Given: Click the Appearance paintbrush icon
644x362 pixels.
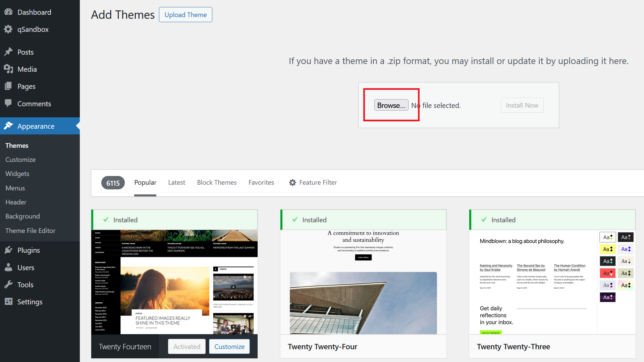Looking at the screenshot, I should (x=8, y=126).
